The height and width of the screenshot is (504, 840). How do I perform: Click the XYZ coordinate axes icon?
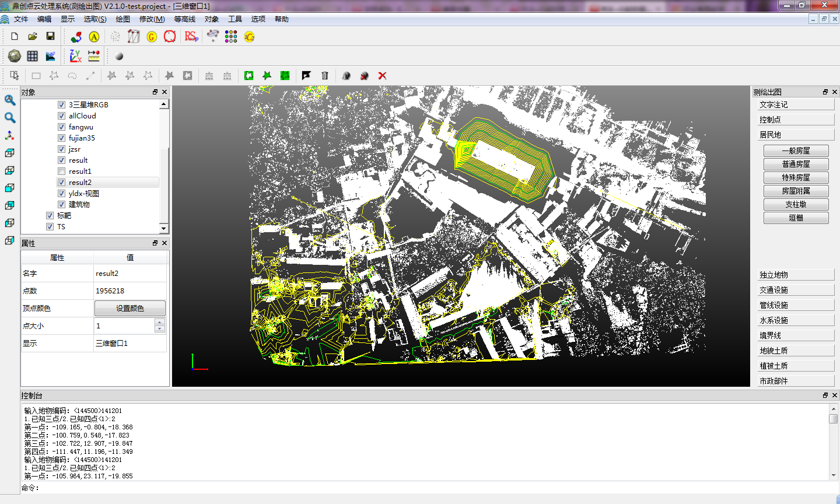click(x=75, y=56)
